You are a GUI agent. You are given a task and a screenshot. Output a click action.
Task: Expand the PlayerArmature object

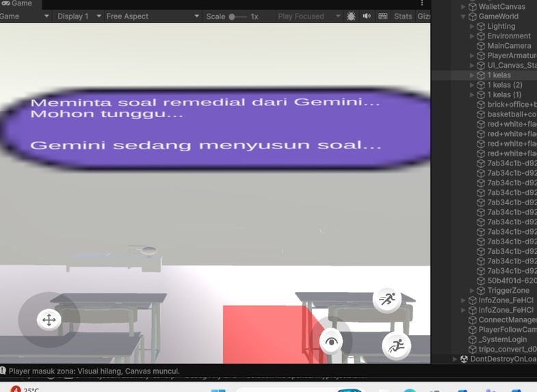pyautogui.click(x=472, y=55)
